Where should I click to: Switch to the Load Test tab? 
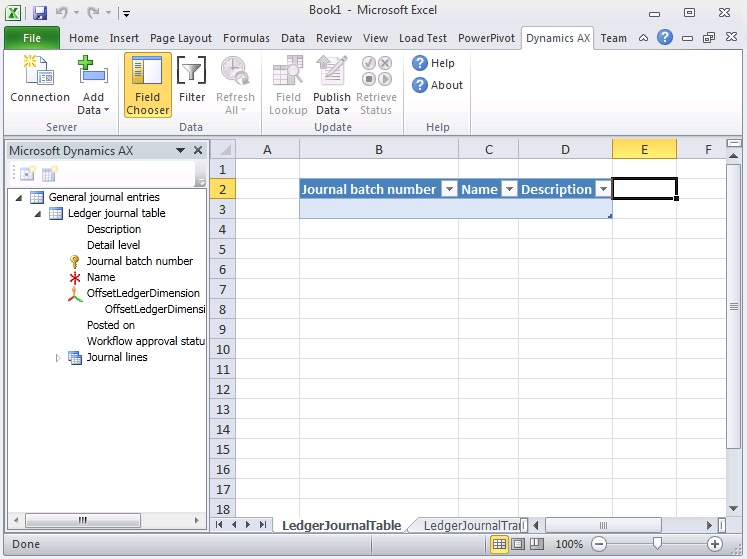click(423, 38)
